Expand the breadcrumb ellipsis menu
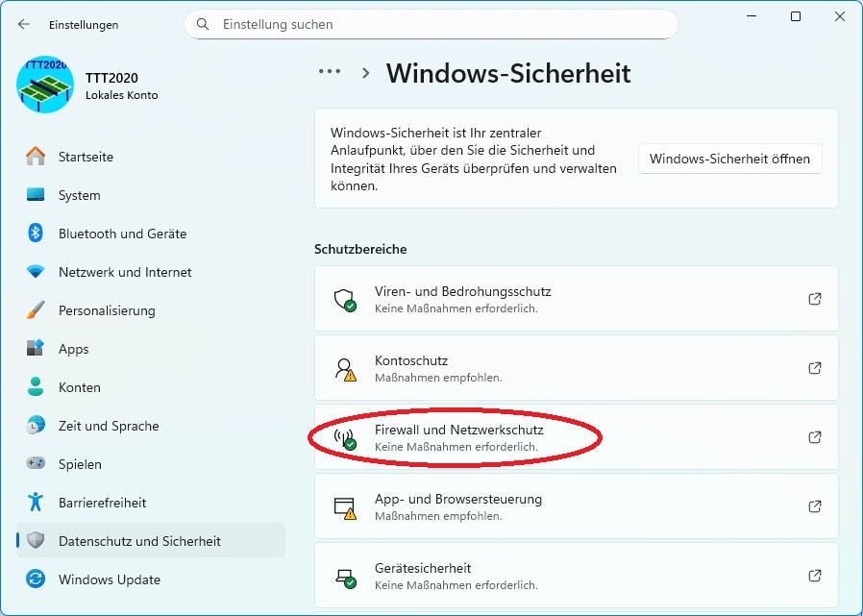The height and width of the screenshot is (616, 863). pyautogui.click(x=329, y=71)
